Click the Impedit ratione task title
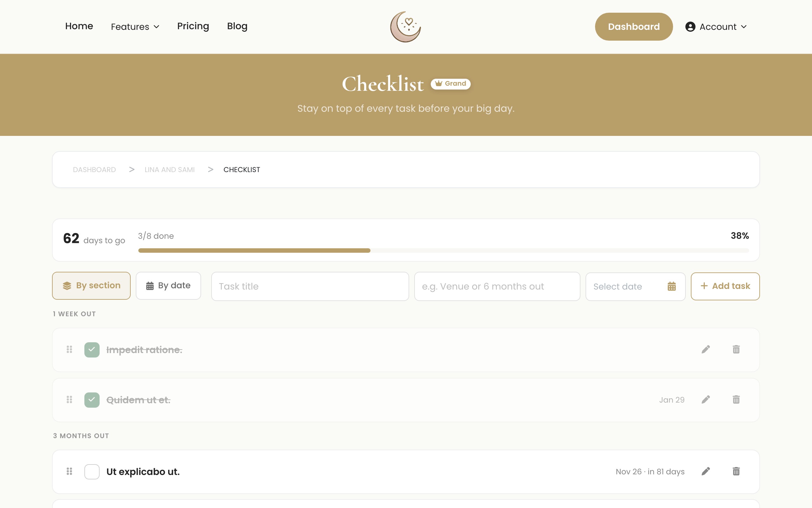 pyautogui.click(x=144, y=350)
